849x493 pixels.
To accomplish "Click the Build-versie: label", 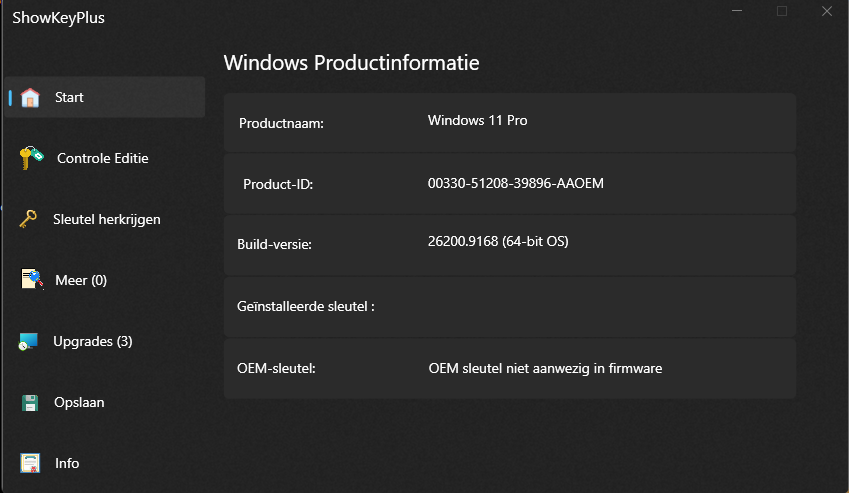I will tap(275, 245).
